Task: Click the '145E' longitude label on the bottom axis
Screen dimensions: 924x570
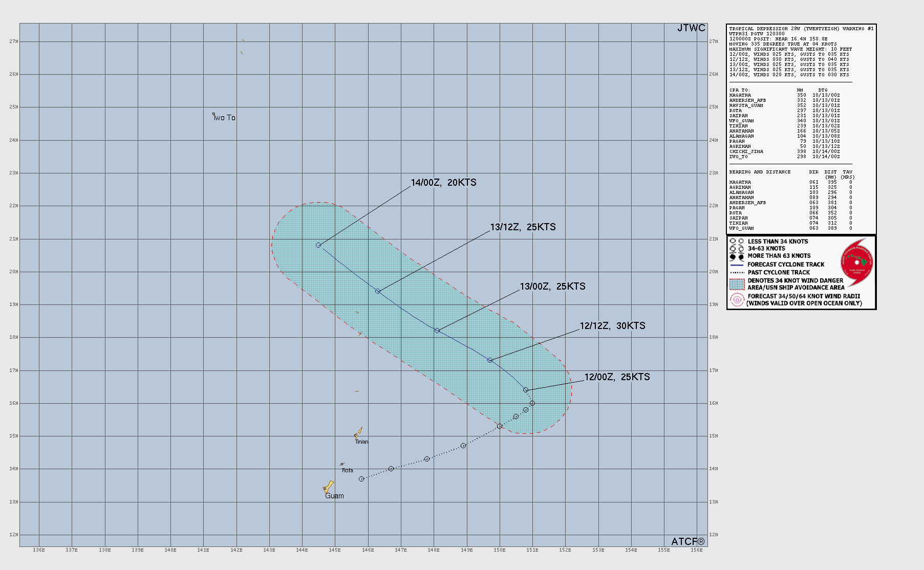Action: (x=335, y=550)
